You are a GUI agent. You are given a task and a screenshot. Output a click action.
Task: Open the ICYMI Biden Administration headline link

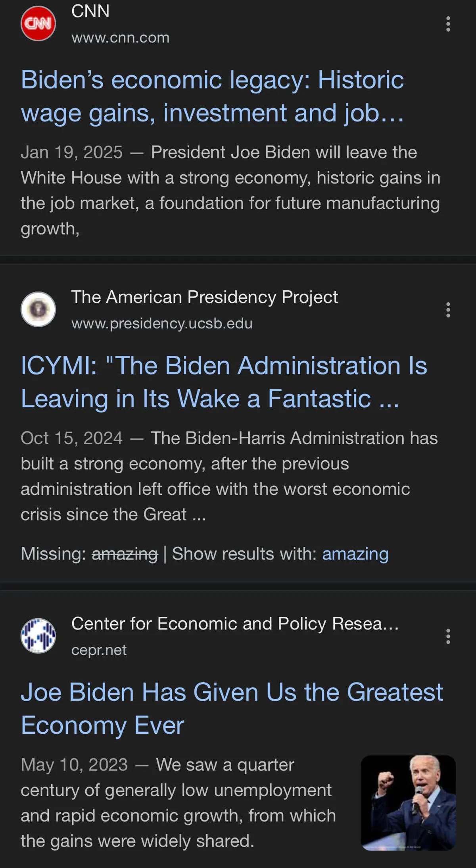(x=223, y=382)
